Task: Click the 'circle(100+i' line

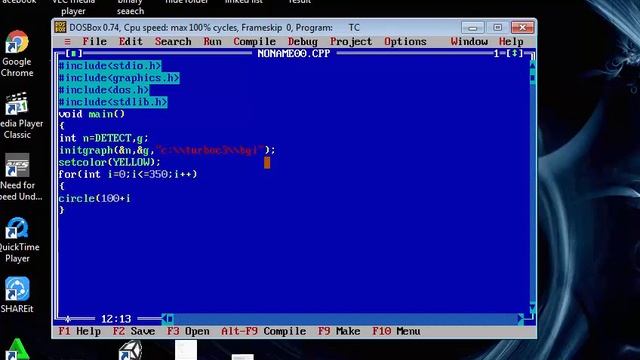Action: (x=94, y=198)
